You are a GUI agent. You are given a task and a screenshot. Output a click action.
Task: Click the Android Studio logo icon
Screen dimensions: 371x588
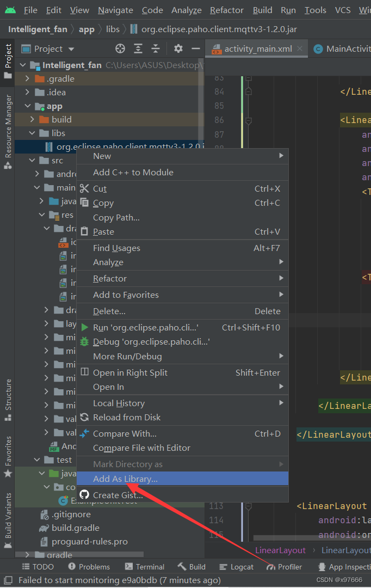(10, 10)
